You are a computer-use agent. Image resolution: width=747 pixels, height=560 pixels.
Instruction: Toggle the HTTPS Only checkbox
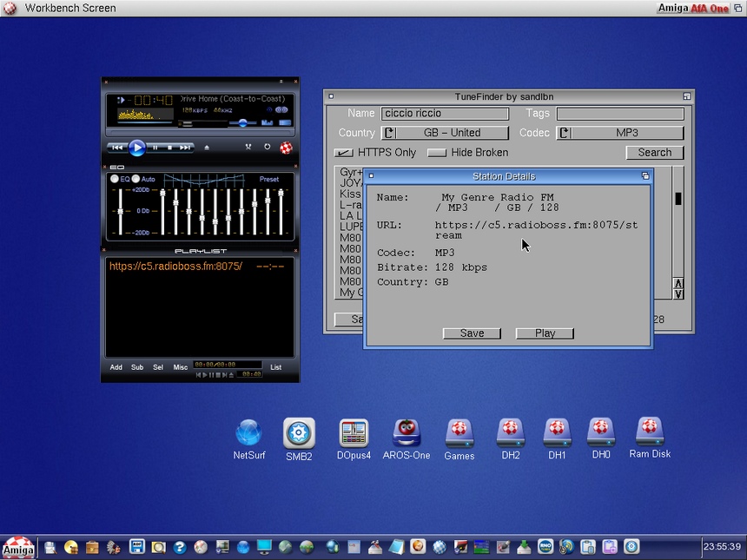pyautogui.click(x=343, y=153)
